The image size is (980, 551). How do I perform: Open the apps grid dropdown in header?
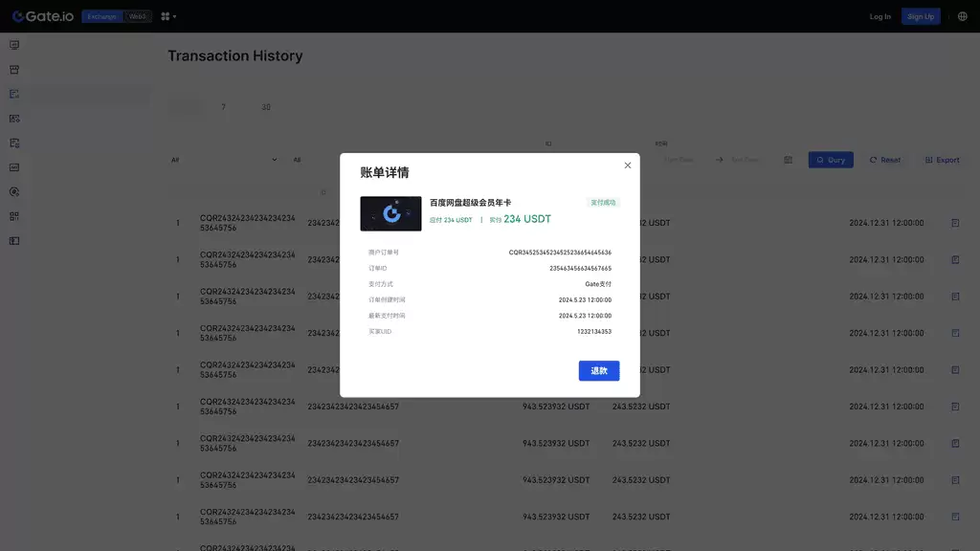pyautogui.click(x=168, y=17)
